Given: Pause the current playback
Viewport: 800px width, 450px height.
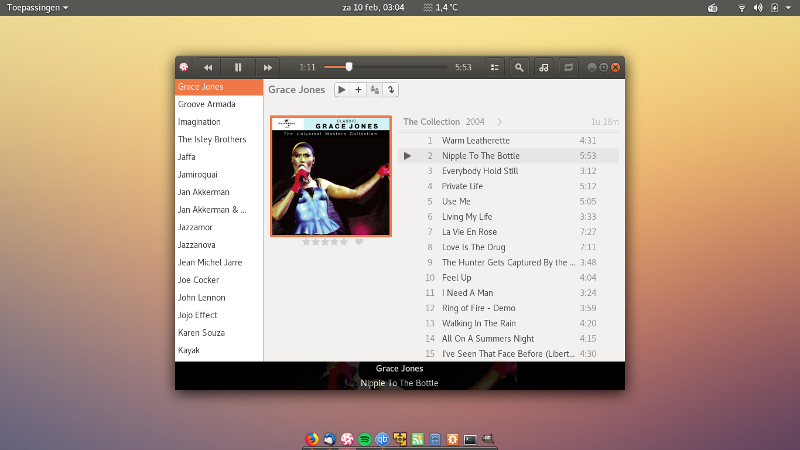Looking at the screenshot, I should [238, 67].
